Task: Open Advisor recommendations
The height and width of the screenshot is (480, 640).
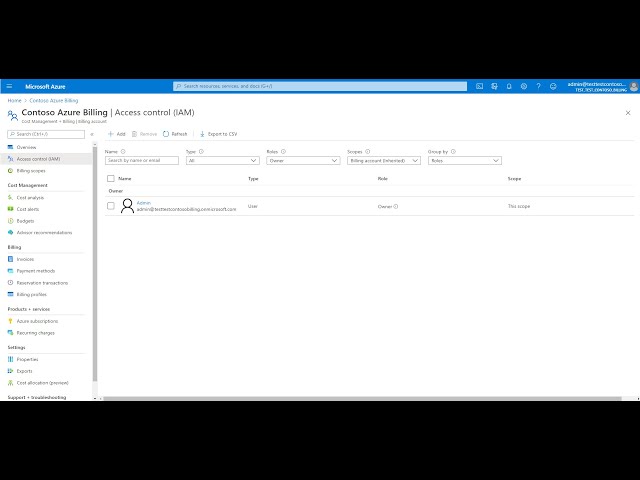Action: coord(46,232)
